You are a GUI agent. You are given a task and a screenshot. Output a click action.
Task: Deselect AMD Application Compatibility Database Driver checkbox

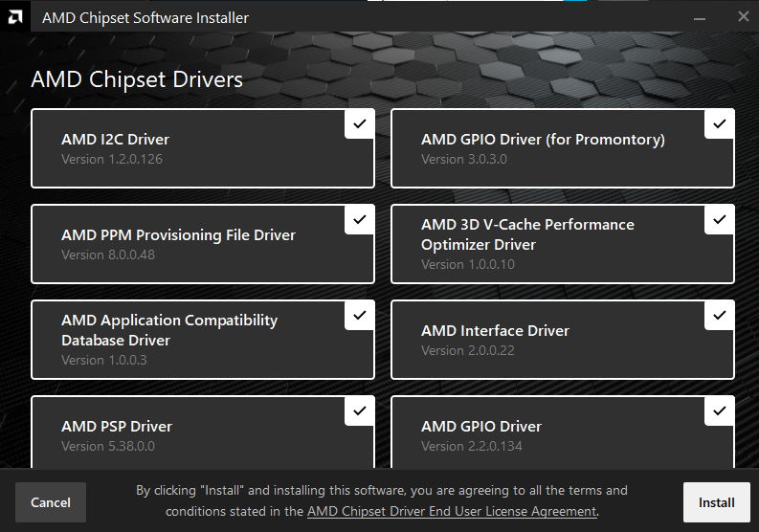(360, 316)
